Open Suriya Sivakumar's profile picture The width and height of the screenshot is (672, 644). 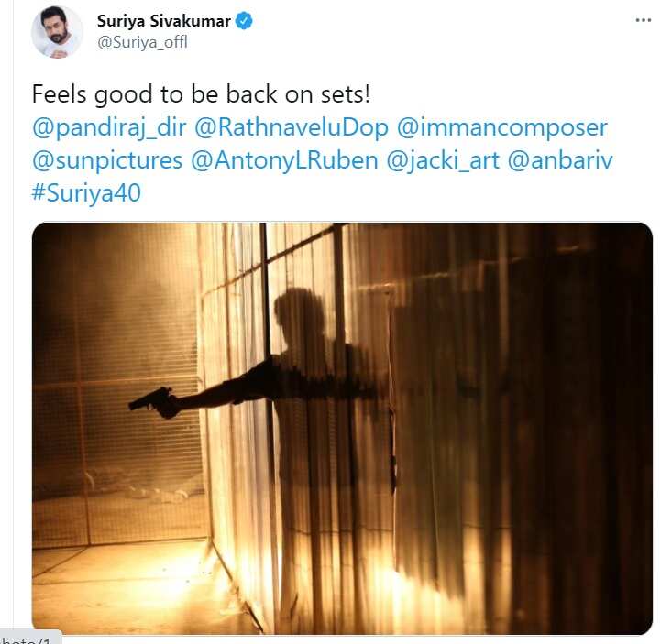click(57, 32)
